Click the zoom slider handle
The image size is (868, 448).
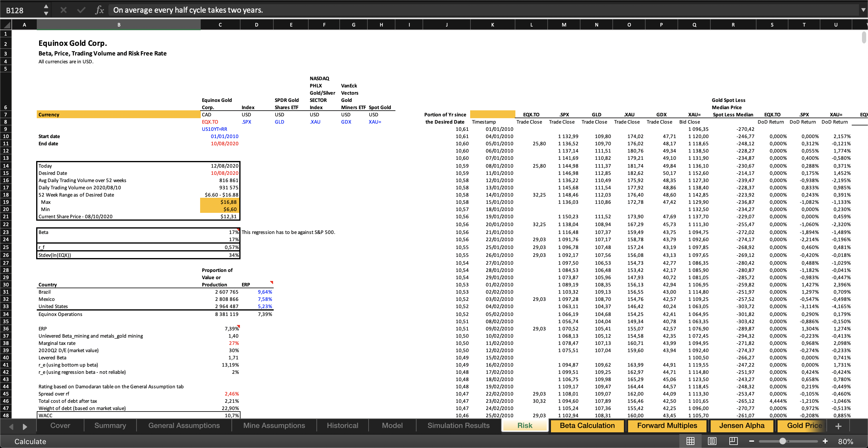tap(783, 441)
